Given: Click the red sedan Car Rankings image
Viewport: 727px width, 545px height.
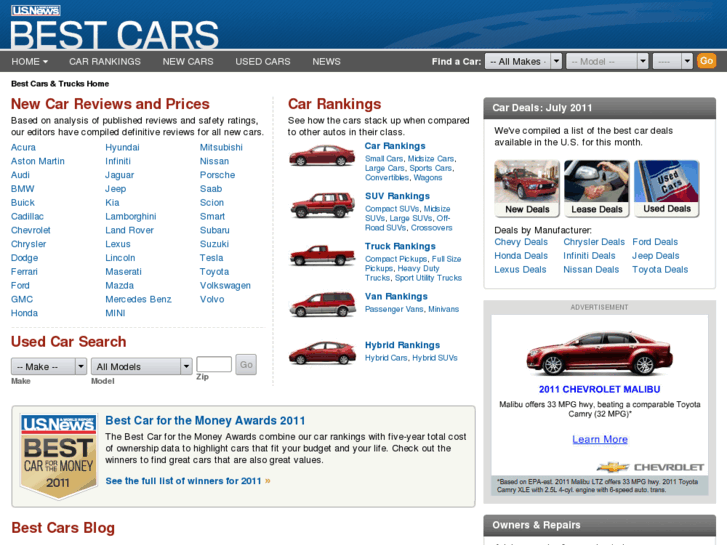Looking at the screenshot, I should 322,155.
